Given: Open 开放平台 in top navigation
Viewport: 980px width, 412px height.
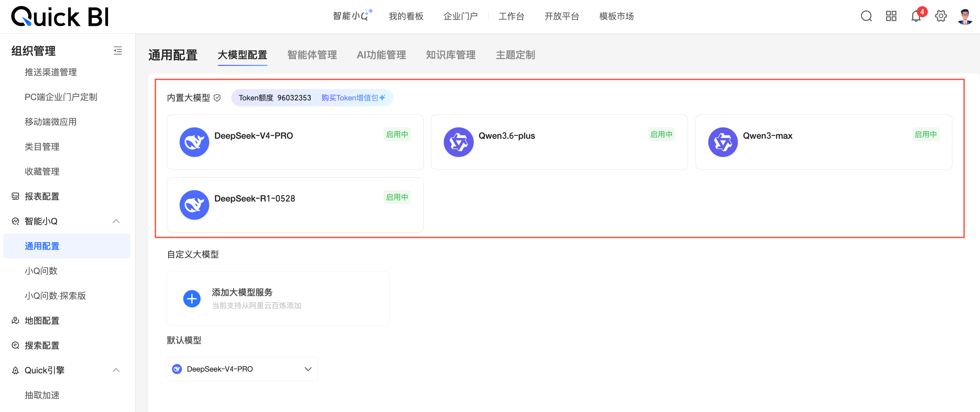Looking at the screenshot, I should pyautogui.click(x=561, y=16).
